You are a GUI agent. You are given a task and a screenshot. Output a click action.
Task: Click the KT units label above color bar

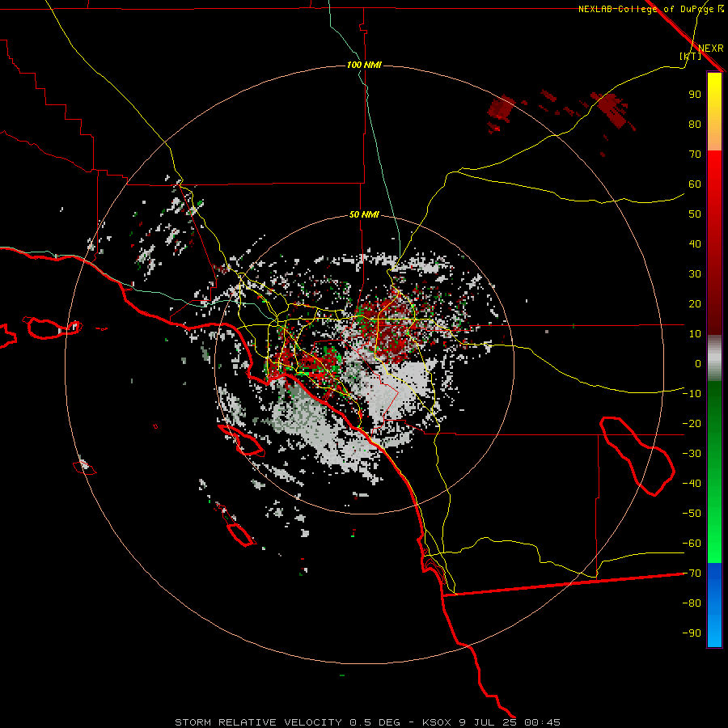tap(690, 56)
